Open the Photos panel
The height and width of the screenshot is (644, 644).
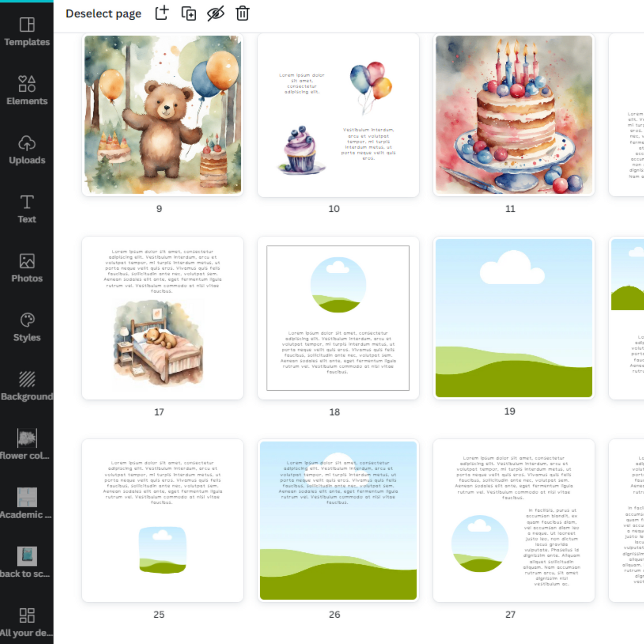(x=27, y=268)
